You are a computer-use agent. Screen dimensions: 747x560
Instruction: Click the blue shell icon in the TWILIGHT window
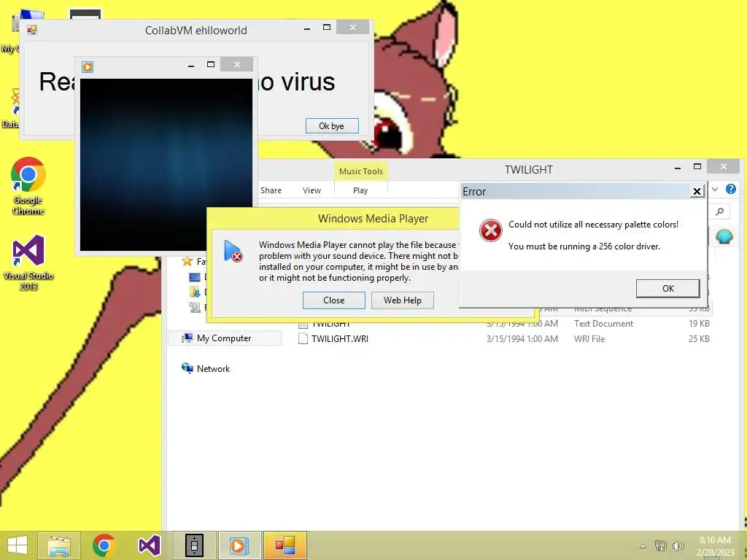pos(724,236)
